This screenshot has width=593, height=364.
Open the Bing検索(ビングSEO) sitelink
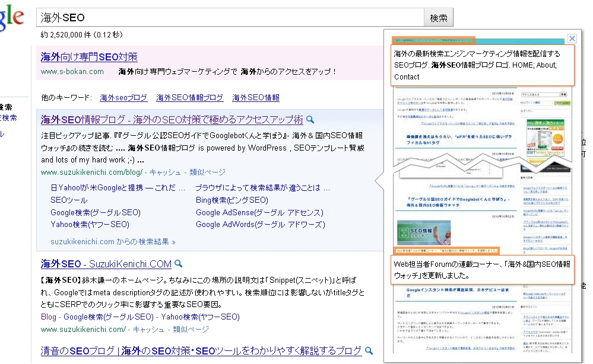[232, 200]
